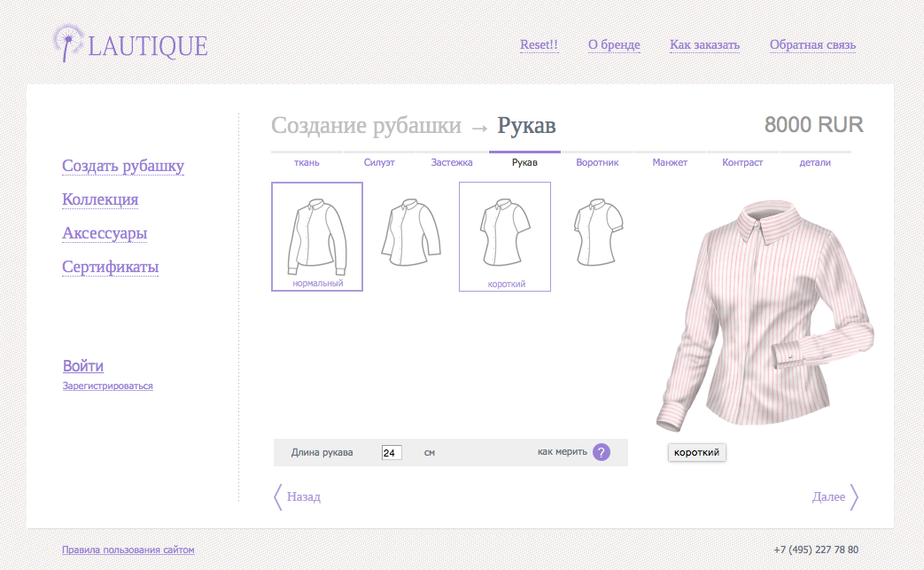Image resolution: width=924 pixels, height=570 pixels.
Task: Select the three-quarter sleeve shirt icon
Action: tap(411, 232)
